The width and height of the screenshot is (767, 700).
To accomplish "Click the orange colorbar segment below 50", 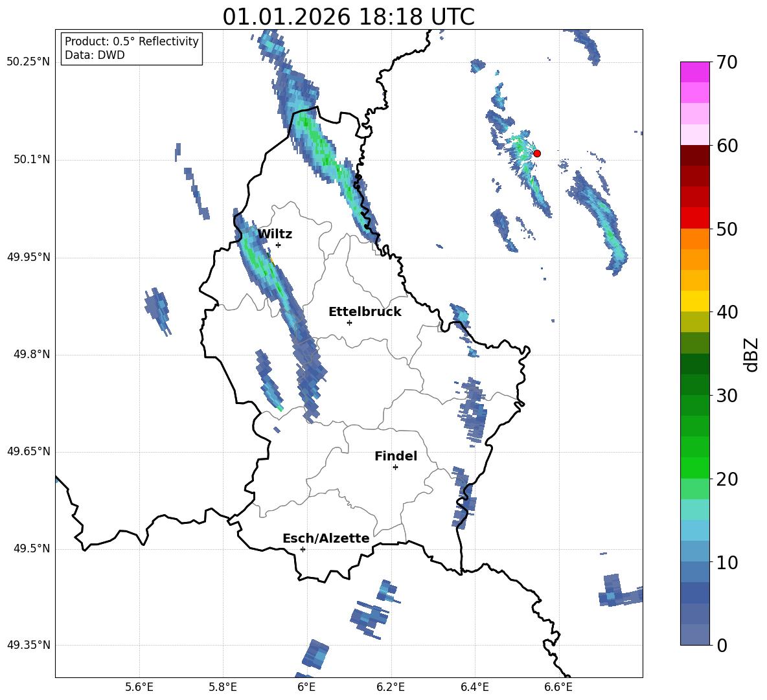I will click(694, 239).
